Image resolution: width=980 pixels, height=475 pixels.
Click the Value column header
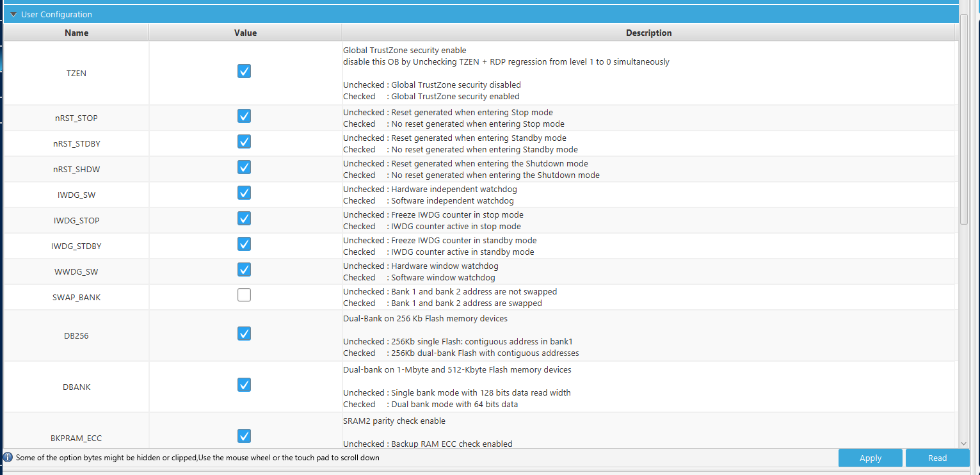245,33
